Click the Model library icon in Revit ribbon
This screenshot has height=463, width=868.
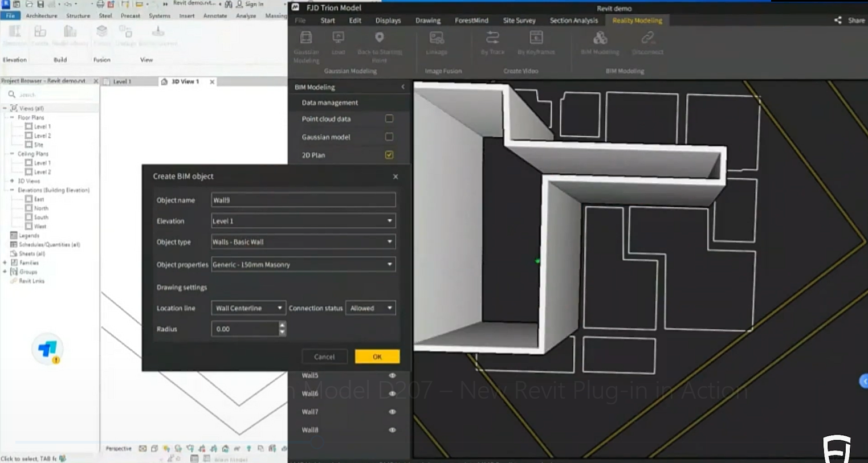70,31
